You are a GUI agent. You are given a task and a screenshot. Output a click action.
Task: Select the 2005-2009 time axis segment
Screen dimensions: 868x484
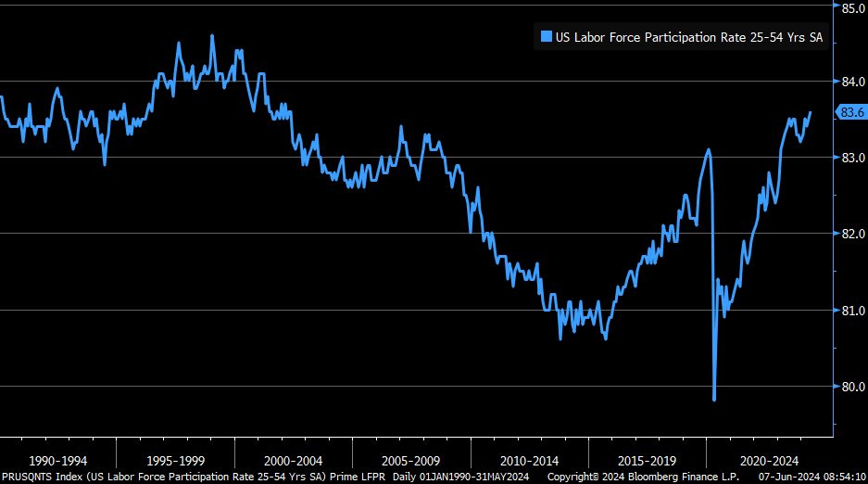[411, 460]
